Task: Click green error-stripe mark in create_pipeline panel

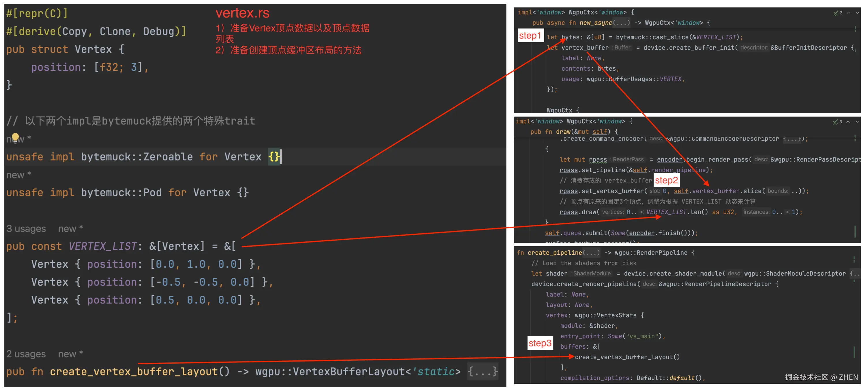Action: coord(854,352)
